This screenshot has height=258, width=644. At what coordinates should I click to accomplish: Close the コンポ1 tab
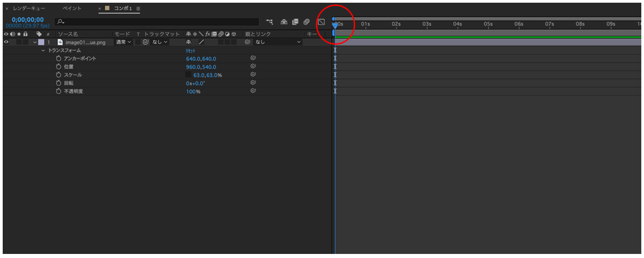(100, 8)
